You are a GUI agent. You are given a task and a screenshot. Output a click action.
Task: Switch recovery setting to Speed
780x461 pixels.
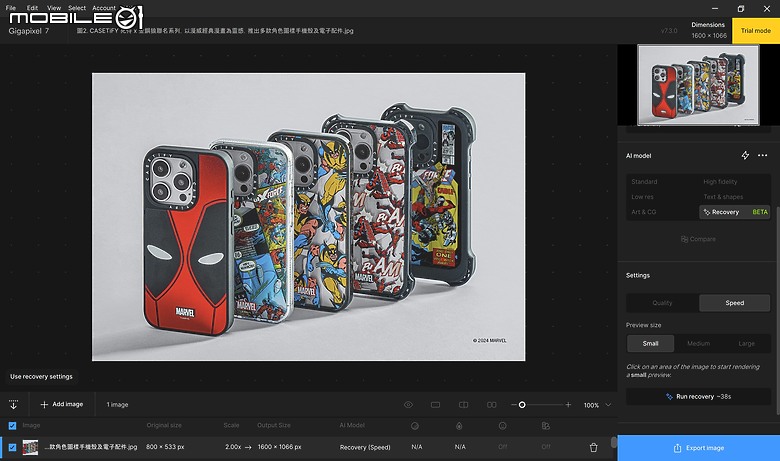(735, 303)
